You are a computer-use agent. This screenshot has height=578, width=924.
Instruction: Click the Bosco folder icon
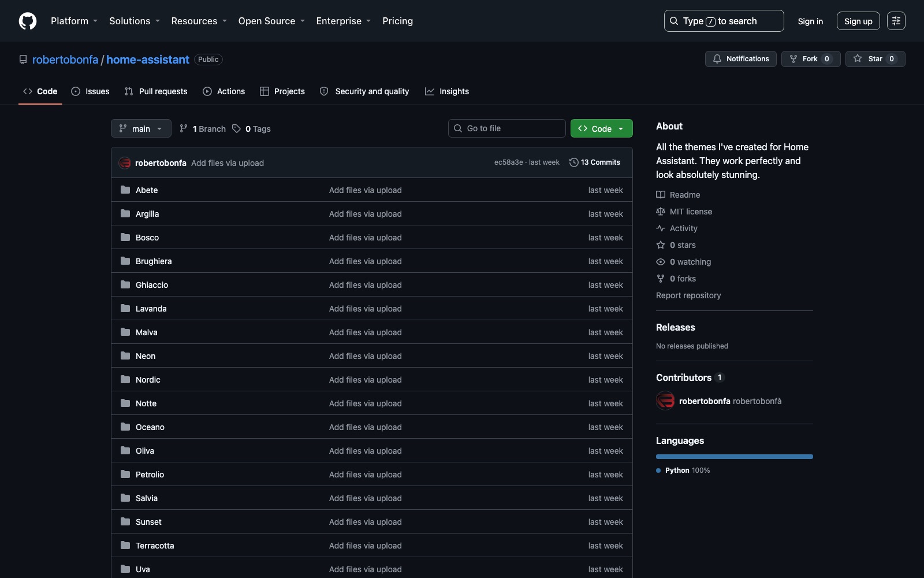point(125,237)
